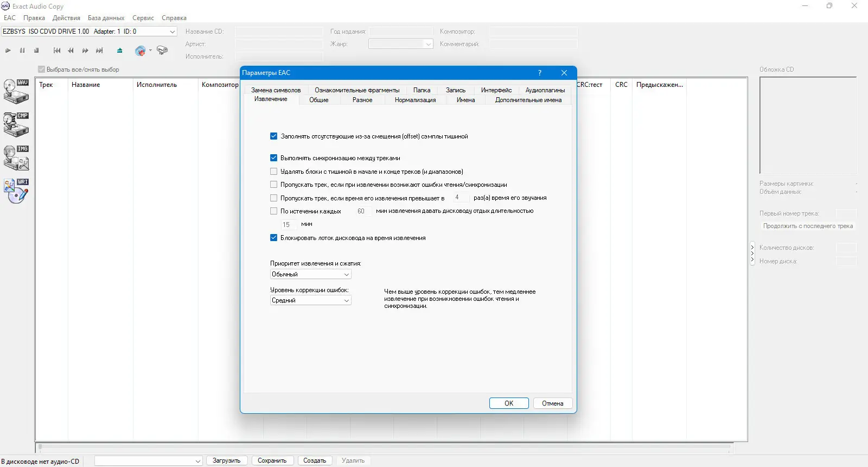Uncheck drive tray lock during extraction
This screenshot has height=467, width=868.
pyautogui.click(x=274, y=238)
